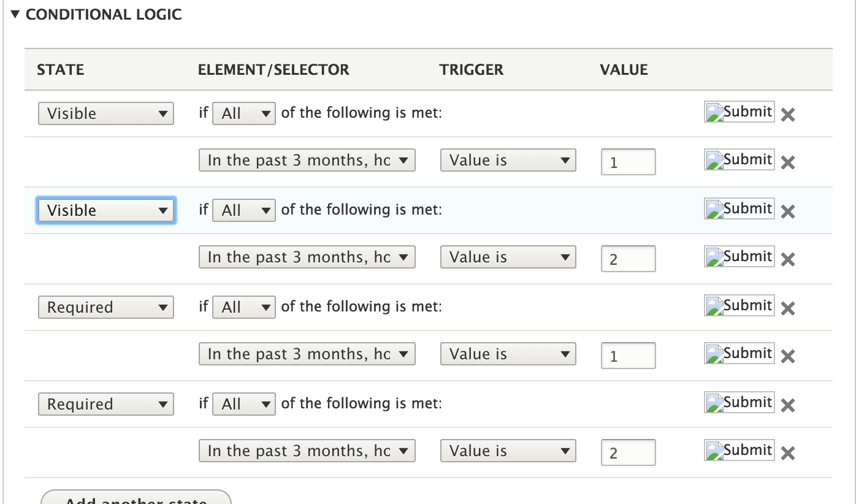856x504 pixels.
Task: Open the first Value is trigger dropdown
Action: point(508,160)
